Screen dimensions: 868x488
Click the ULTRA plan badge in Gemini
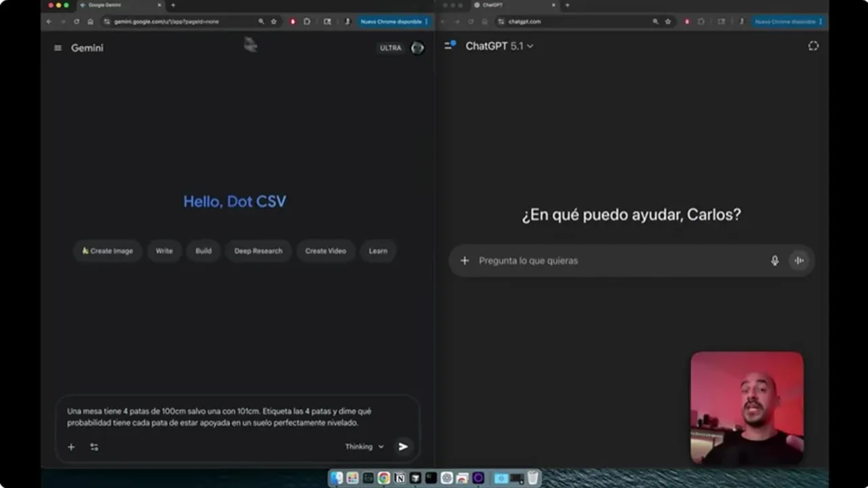391,48
